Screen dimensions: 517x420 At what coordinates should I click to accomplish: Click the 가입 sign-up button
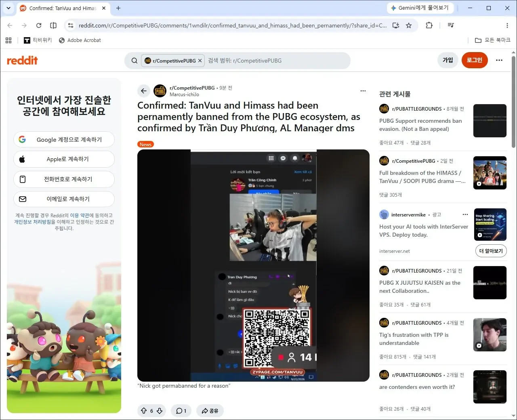[x=448, y=60]
